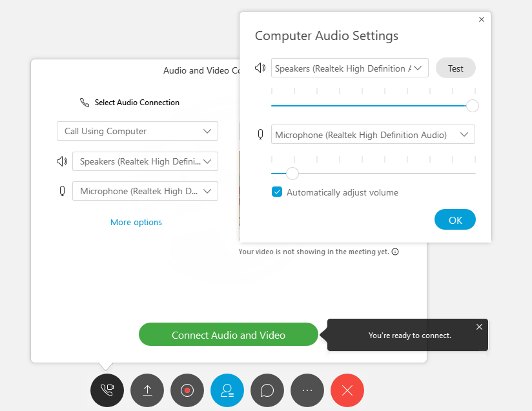Click the more options ellipsis icon
The image size is (532, 411).
307,390
